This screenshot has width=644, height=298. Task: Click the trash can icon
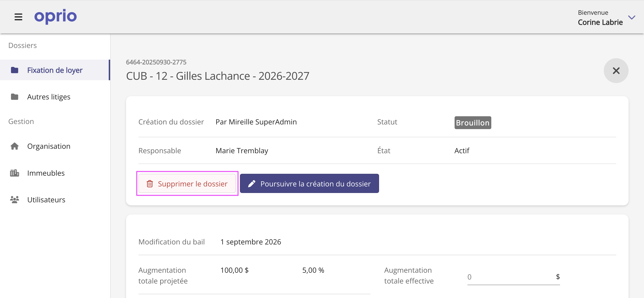pos(149,184)
